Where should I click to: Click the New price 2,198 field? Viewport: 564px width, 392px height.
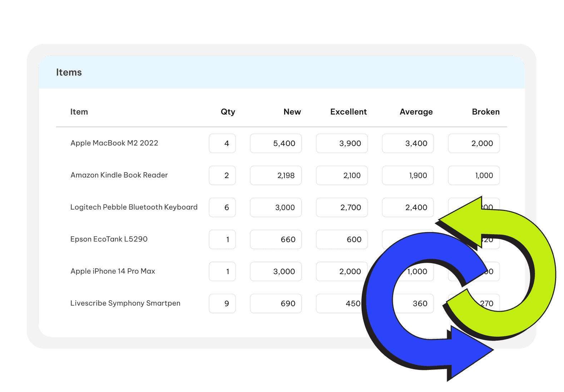[276, 175]
